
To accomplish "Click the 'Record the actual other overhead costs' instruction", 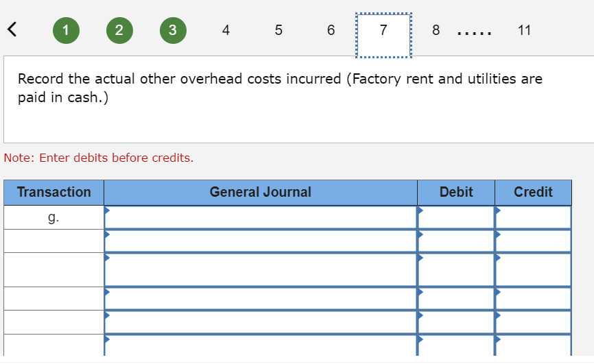I will [x=280, y=88].
